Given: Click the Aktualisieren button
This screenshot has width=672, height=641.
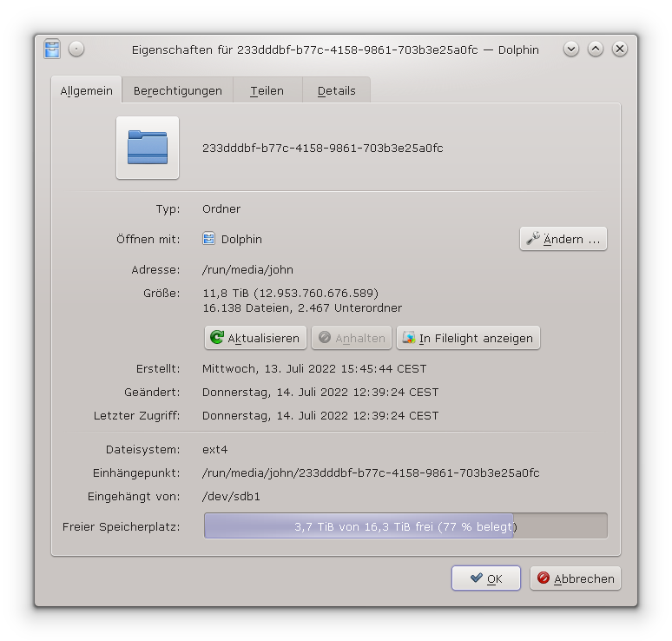Looking at the screenshot, I should (255, 338).
